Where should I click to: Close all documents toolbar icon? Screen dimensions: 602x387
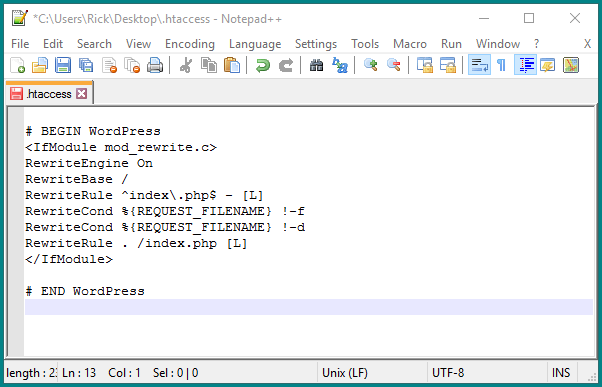132,65
